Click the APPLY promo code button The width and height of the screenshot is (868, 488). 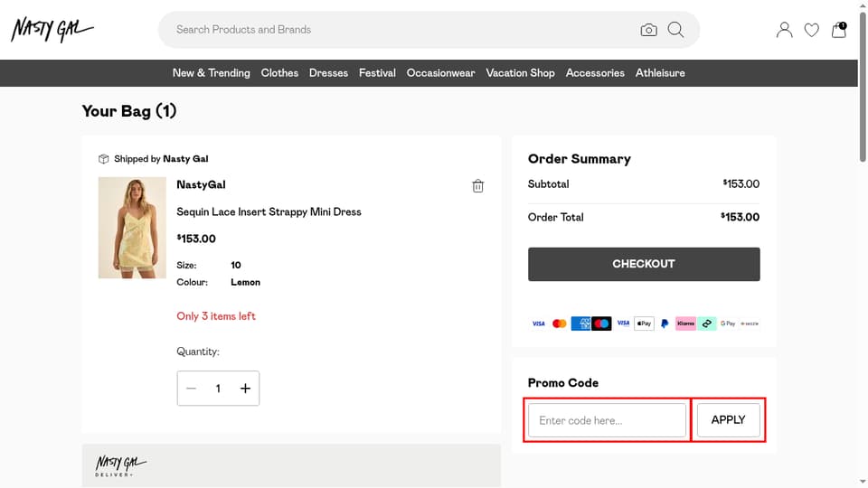[x=729, y=420]
